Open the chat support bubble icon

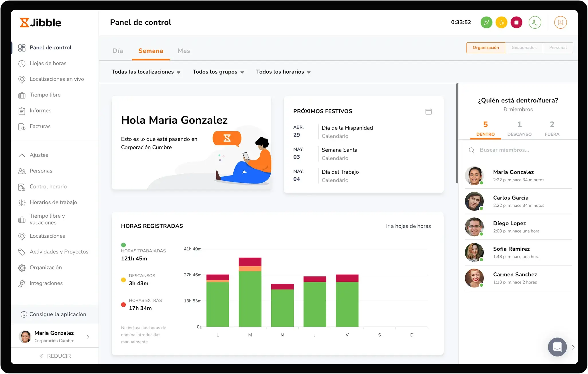pos(557,347)
